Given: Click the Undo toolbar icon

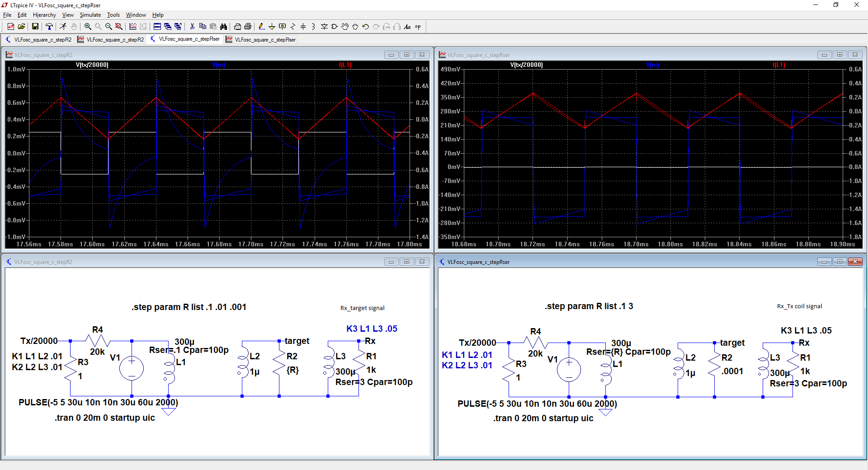Looking at the screenshot, I should (x=366, y=27).
